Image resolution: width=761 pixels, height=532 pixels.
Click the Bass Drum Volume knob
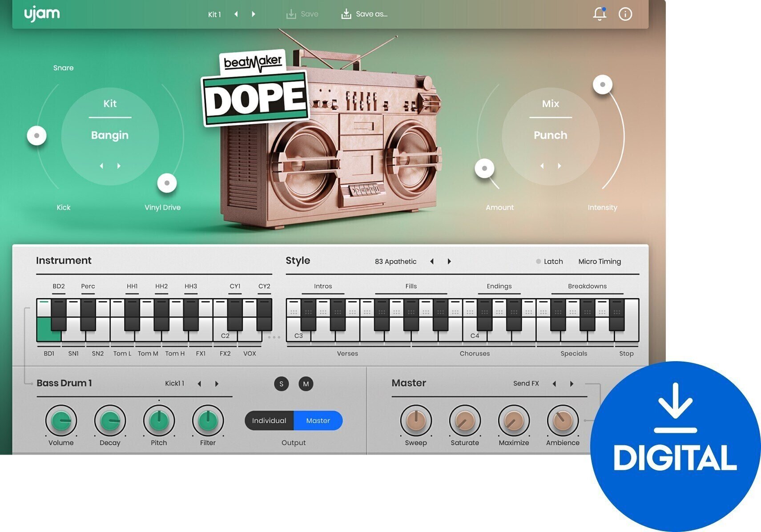click(x=61, y=421)
